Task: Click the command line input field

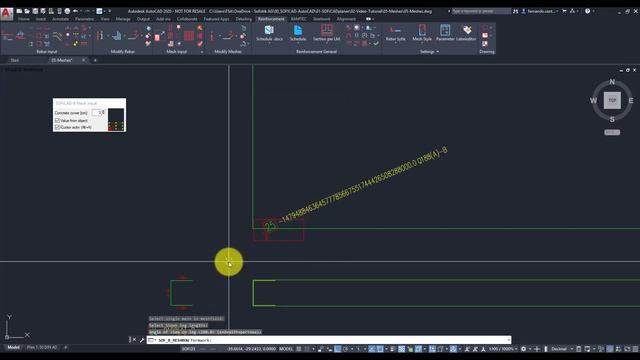Action: point(329,340)
